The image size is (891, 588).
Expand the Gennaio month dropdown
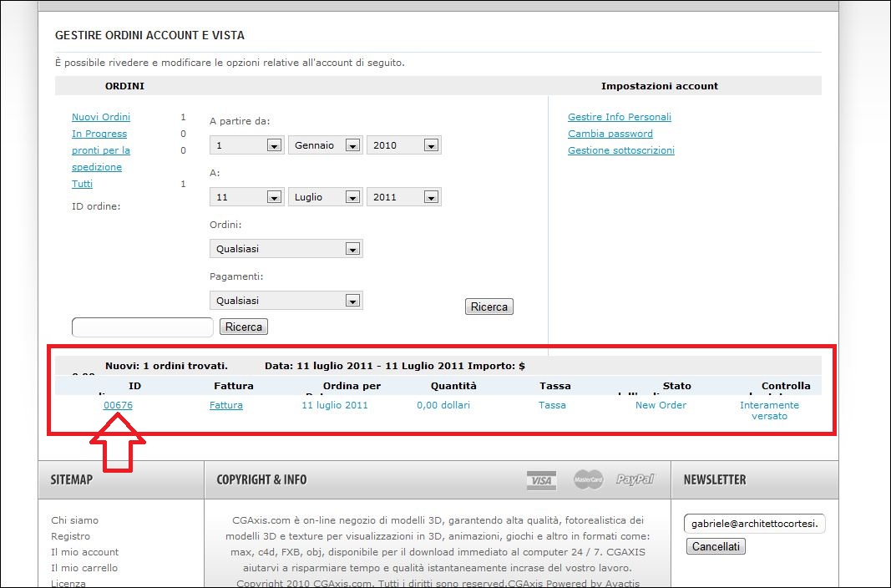coord(325,145)
